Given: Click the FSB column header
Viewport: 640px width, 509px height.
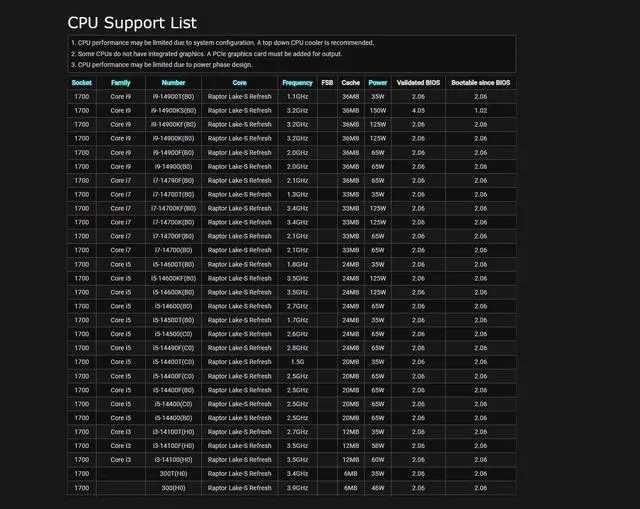Looking at the screenshot, I should pos(327,82).
